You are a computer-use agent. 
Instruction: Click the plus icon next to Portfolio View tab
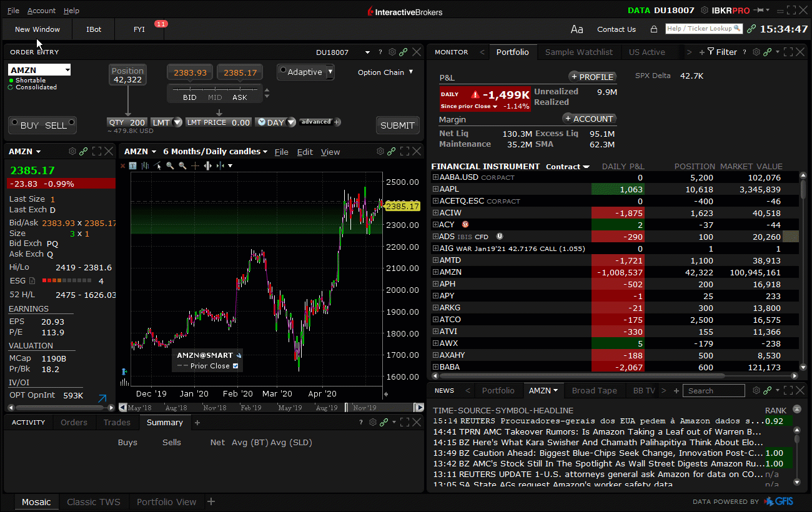(211, 501)
